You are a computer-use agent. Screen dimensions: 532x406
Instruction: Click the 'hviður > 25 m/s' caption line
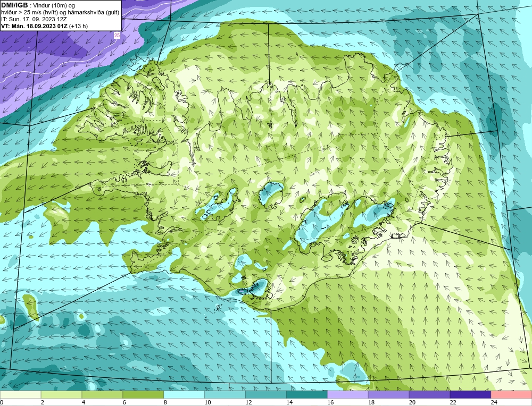click(60, 13)
